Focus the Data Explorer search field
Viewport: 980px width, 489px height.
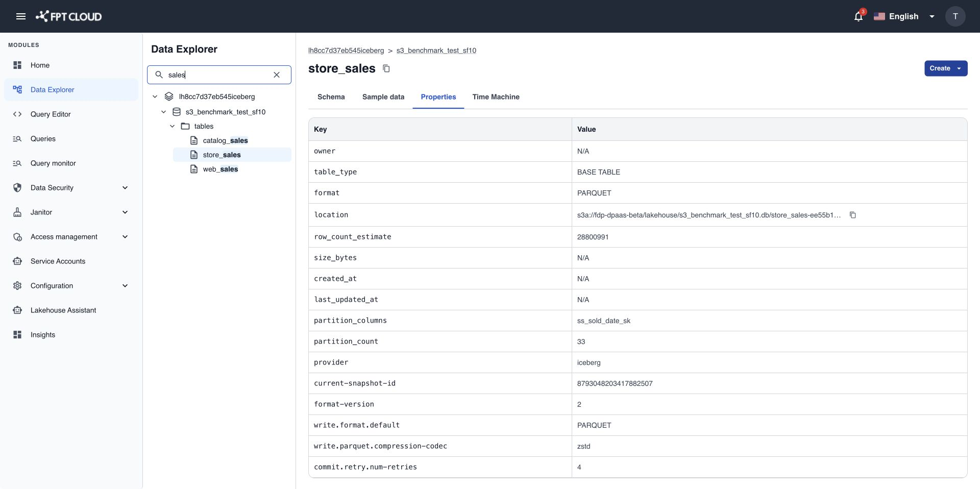(219, 75)
